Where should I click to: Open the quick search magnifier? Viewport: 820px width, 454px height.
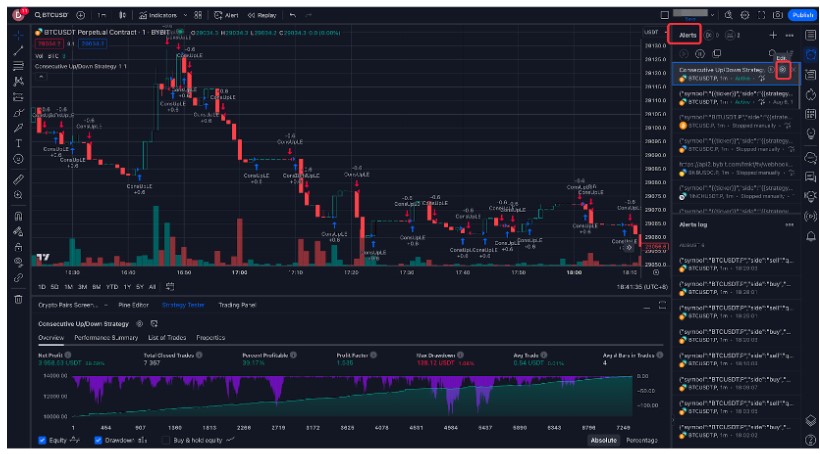coord(728,15)
